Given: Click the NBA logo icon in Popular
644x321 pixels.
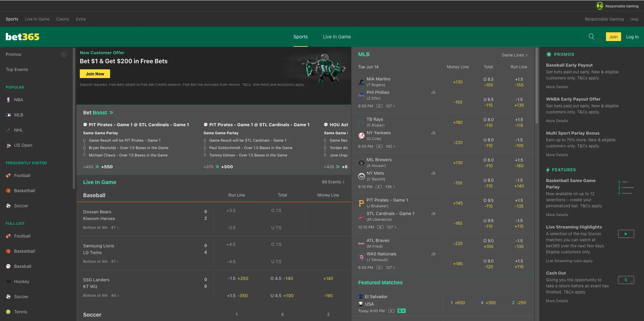Looking at the screenshot, I should click(x=8, y=100).
